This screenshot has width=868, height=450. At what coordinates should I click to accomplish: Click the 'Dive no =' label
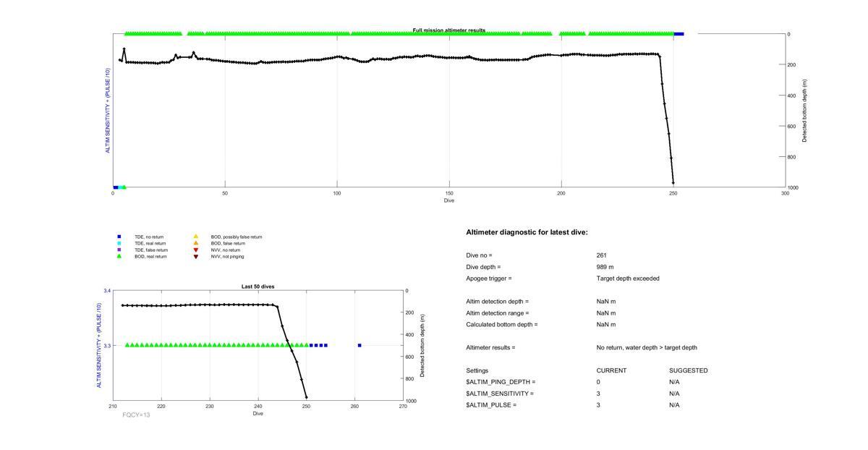[x=480, y=255]
